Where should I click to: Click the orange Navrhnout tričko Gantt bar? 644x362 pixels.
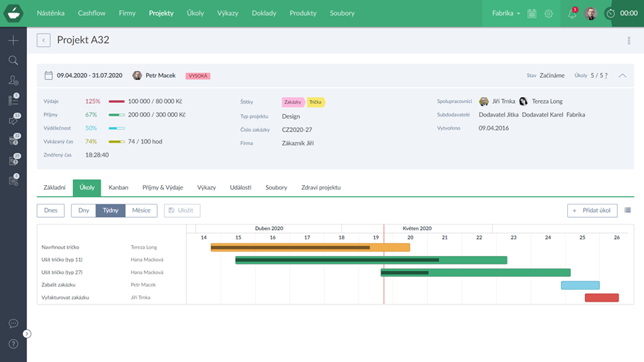coord(310,247)
